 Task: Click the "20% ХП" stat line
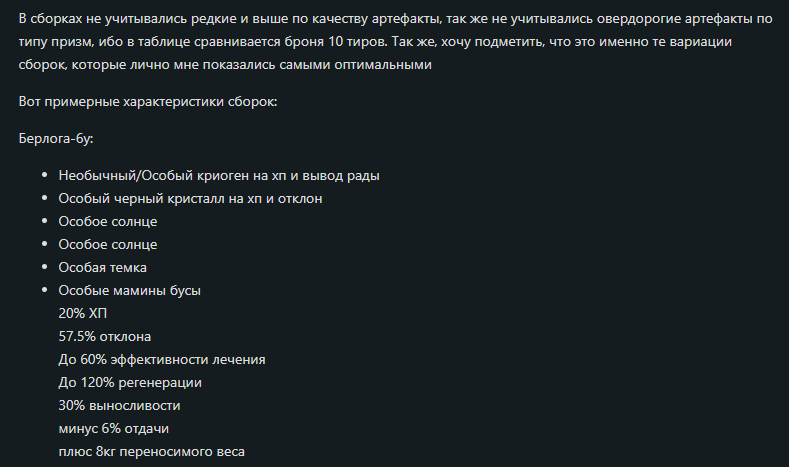[x=83, y=314]
